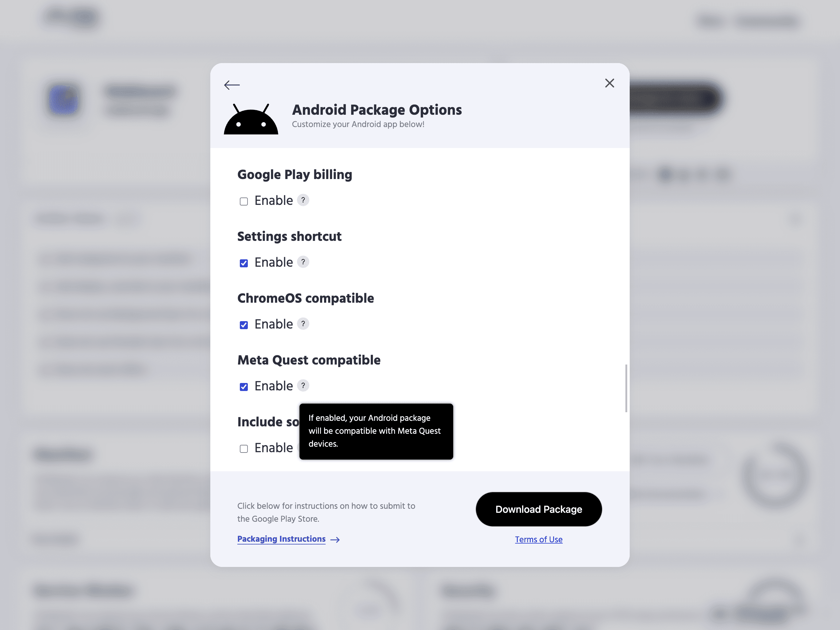
Task: Enable the Google Play billing checkbox
Action: [244, 201]
